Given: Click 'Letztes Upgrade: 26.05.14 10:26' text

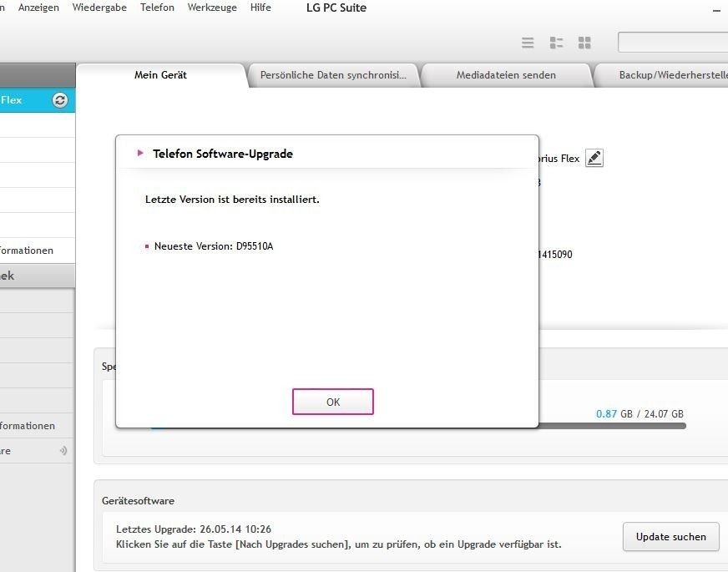Looking at the screenshot, I should (194, 529).
